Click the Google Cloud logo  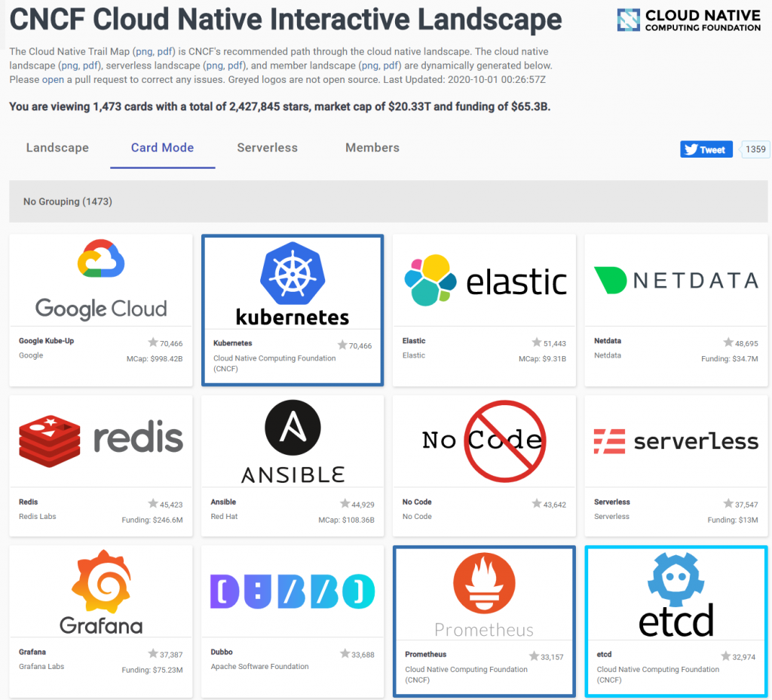coord(101,280)
